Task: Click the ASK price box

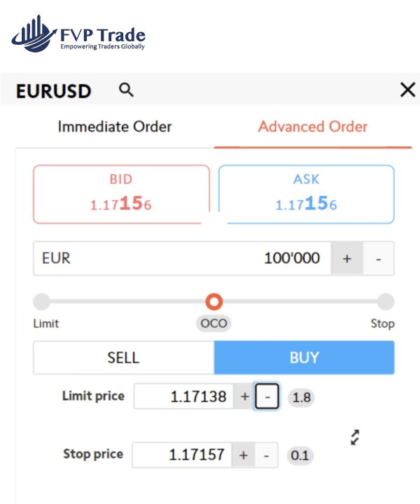Action: (x=306, y=194)
